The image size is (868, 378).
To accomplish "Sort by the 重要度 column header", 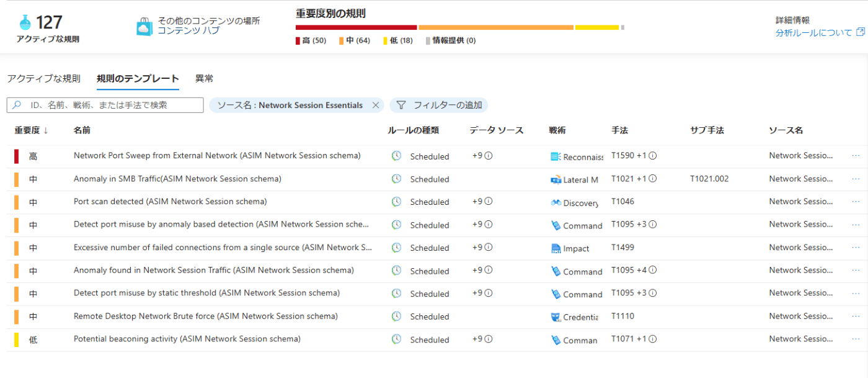I will tap(32, 130).
